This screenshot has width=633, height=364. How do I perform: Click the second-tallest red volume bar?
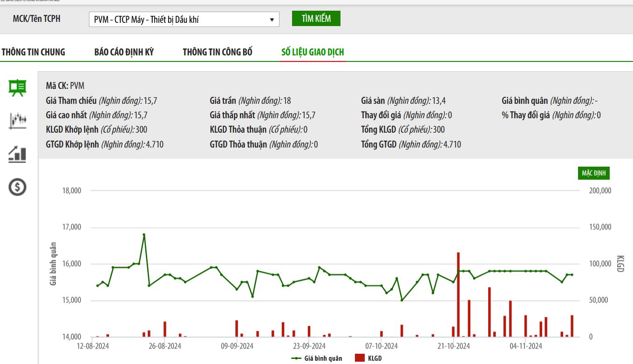coord(490,312)
